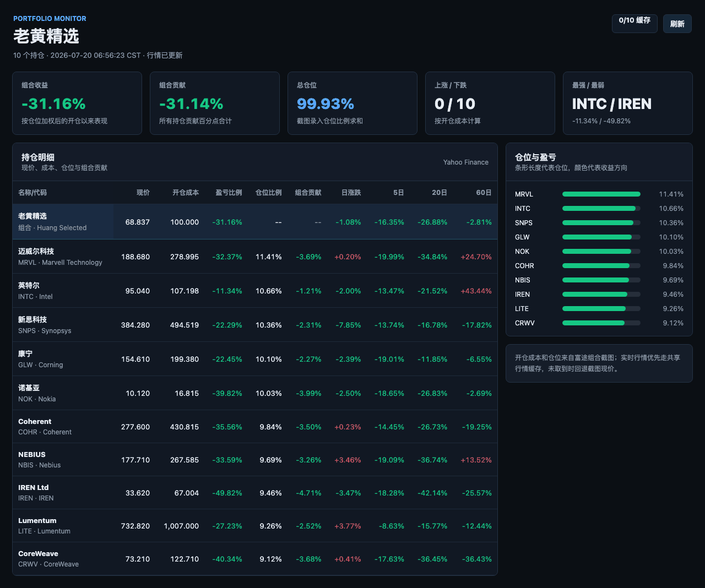705x588 pixels.
Task: Select the Coherent row name in the table
Action: (x=35, y=422)
